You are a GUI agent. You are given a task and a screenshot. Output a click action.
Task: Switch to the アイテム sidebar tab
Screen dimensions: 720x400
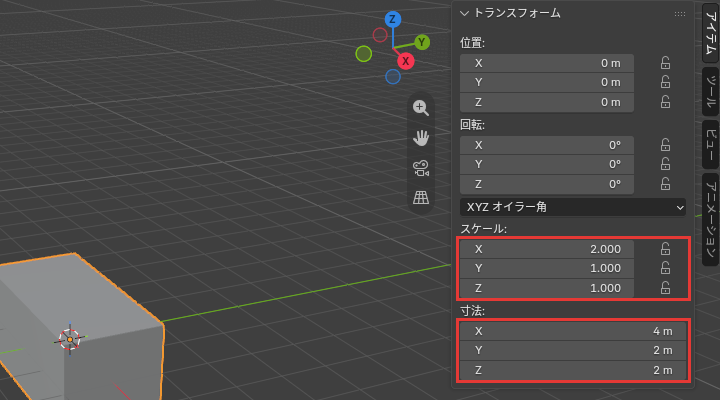(710, 33)
